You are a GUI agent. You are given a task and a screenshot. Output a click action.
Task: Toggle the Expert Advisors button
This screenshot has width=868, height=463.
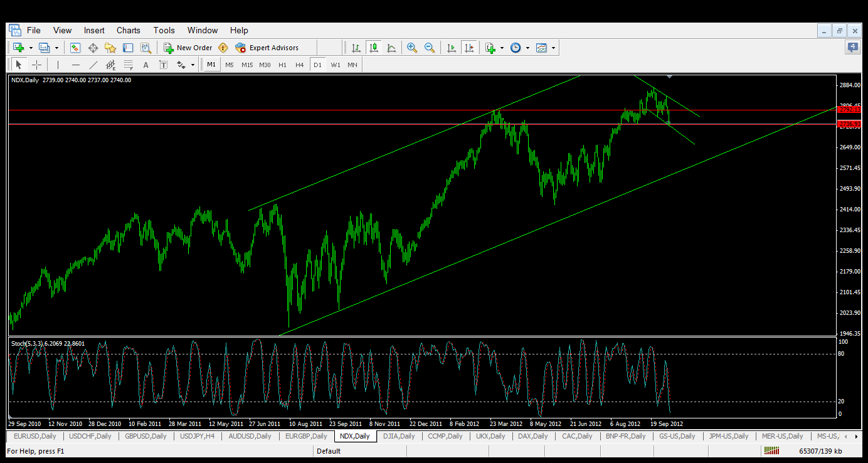267,48
